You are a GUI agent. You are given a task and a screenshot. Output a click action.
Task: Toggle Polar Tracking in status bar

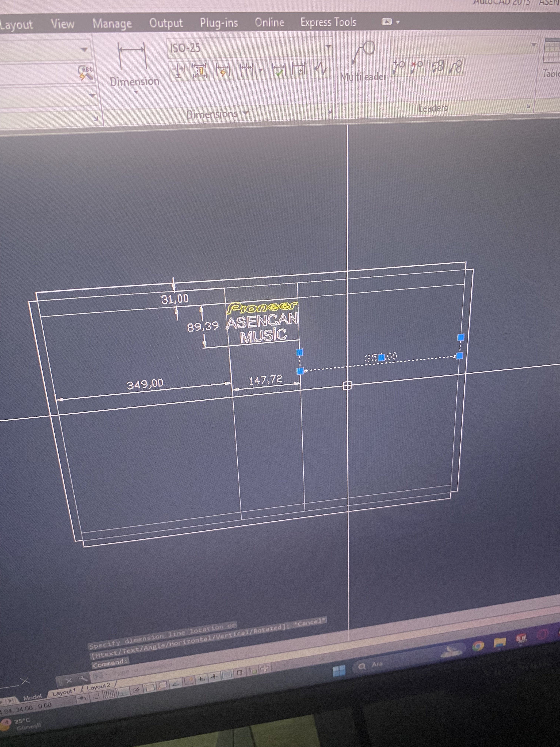[137, 690]
